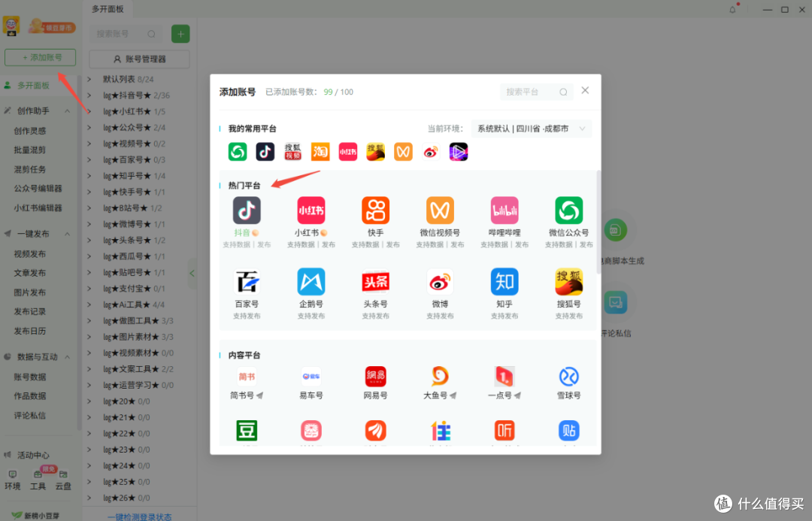812x521 pixels.
Task: Open the 云盘 shortcut at the sidebar bottom
Action: click(x=63, y=480)
